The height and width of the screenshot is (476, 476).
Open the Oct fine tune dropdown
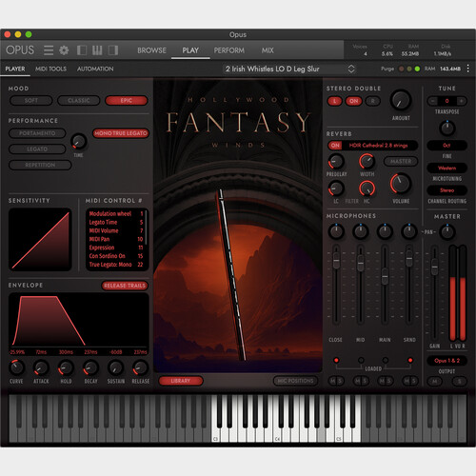tap(446, 146)
